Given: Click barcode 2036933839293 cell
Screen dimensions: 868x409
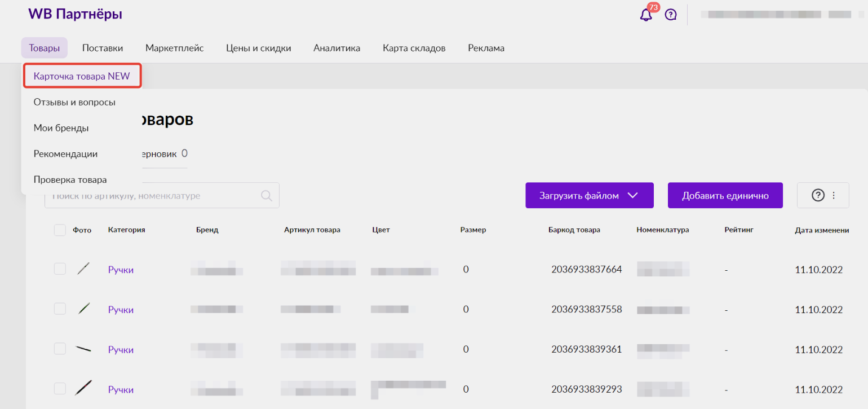Looking at the screenshot, I should click(587, 389).
